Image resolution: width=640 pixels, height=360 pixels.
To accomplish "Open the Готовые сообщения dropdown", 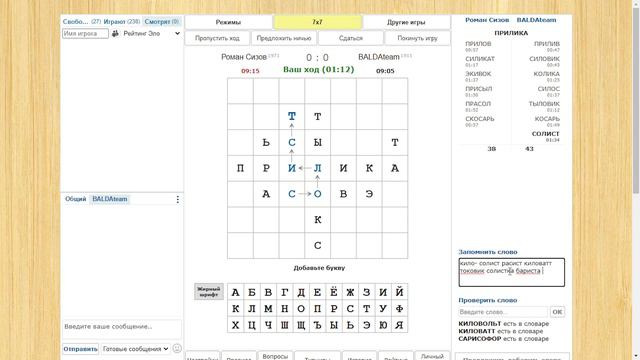I will coord(136,349).
